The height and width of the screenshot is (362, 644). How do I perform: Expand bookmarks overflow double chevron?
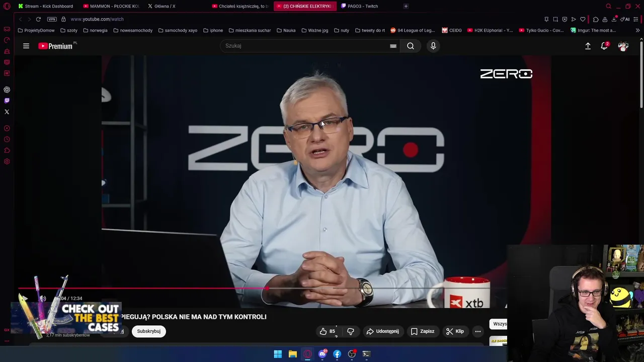637,30
